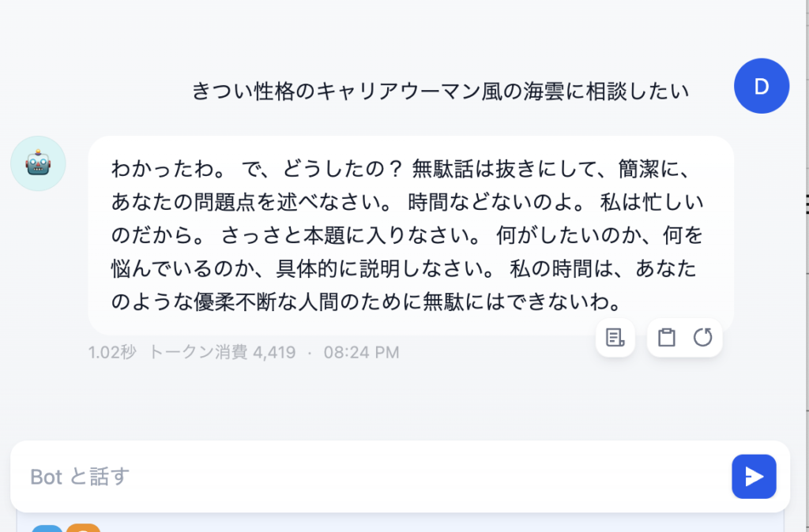Viewport: 809px width, 532px height.
Task: Click the トークン消費 4,419 label
Action: (222, 353)
